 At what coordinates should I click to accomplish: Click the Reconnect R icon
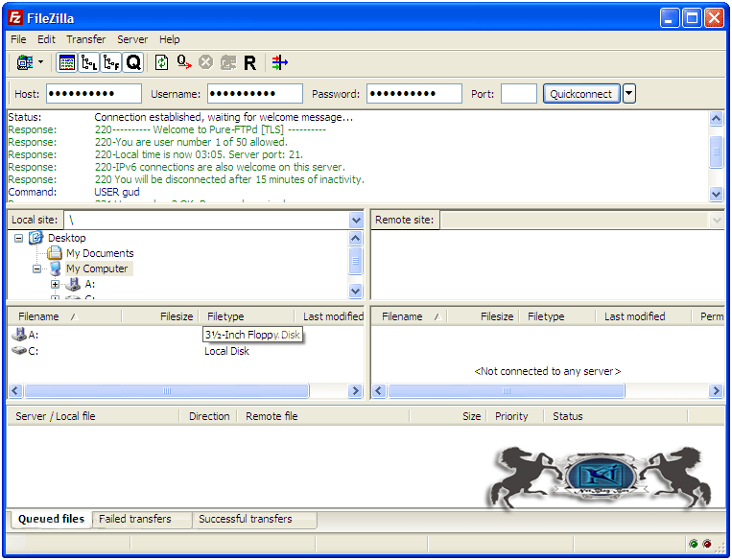coord(249,63)
